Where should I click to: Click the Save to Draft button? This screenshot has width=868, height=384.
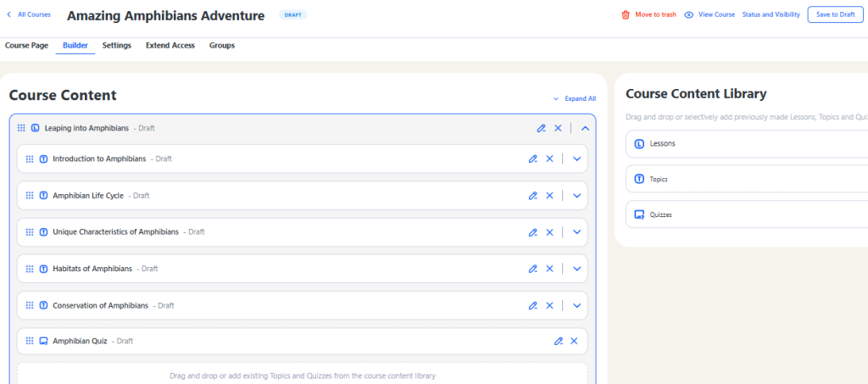coord(835,14)
